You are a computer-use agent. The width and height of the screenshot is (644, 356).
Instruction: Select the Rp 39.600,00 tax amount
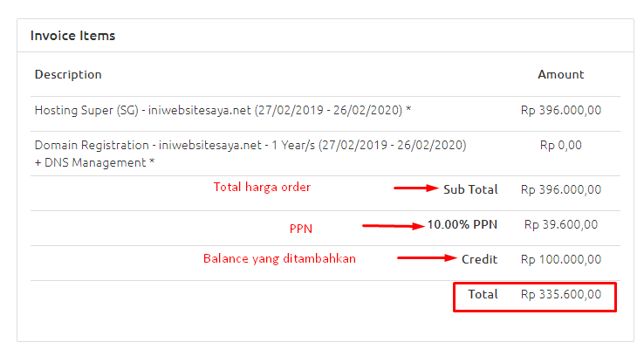[560, 224]
